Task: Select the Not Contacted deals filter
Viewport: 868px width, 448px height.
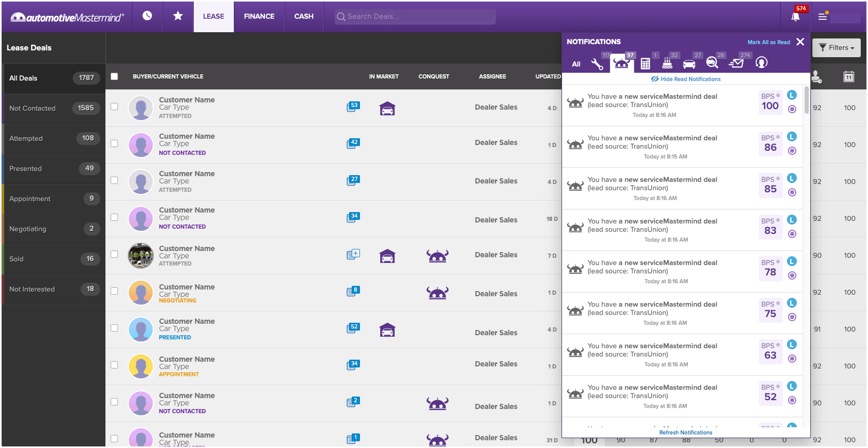Action: (54, 109)
